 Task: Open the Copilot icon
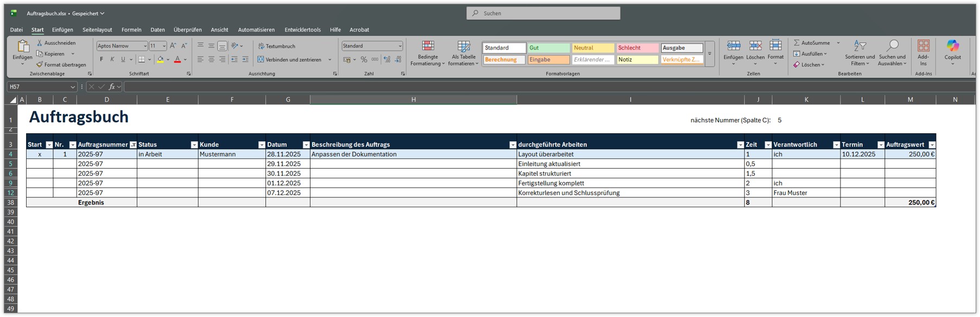pyautogui.click(x=952, y=46)
